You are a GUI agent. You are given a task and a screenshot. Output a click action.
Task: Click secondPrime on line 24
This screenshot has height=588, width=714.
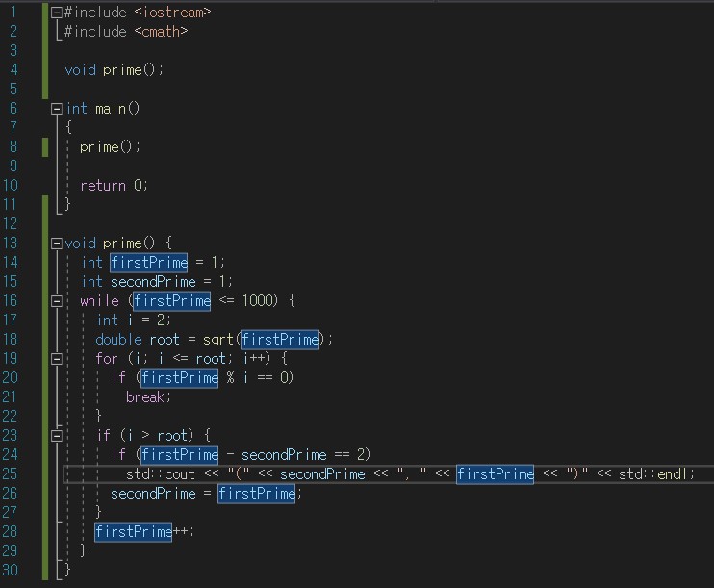284,455
